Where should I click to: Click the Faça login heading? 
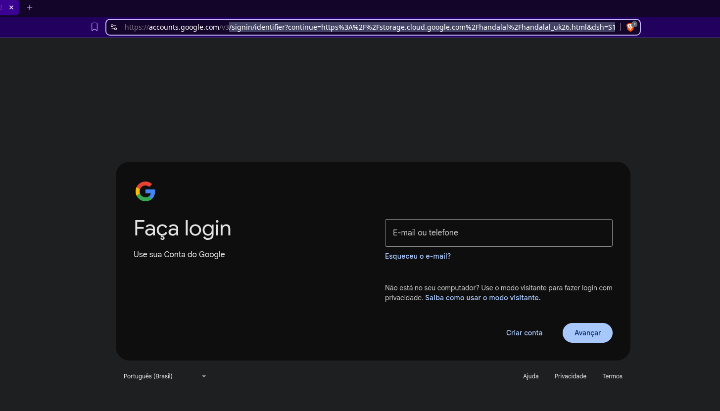(182, 228)
